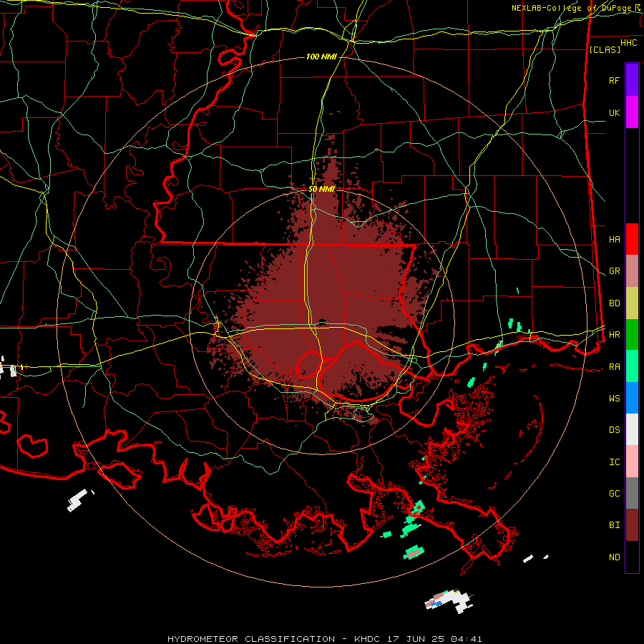Click the WS legend label
644x644 pixels.
(615, 399)
